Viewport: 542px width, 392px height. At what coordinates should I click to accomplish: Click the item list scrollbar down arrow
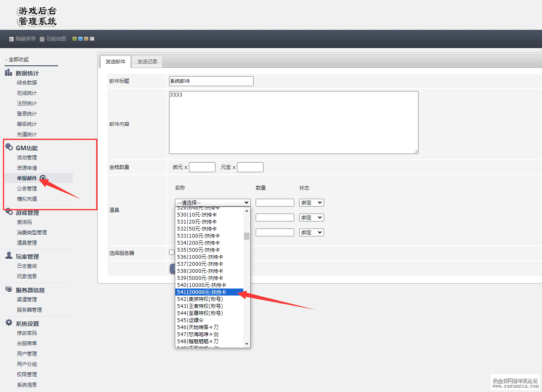tap(247, 344)
